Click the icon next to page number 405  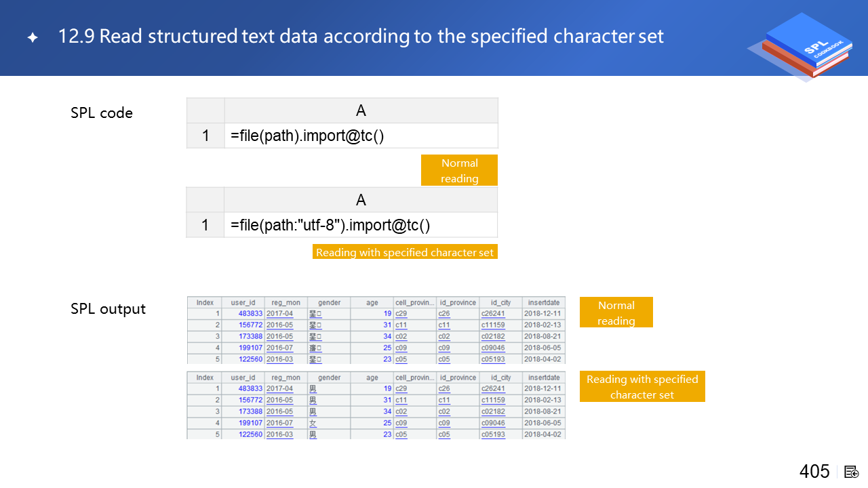tap(852, 472)
